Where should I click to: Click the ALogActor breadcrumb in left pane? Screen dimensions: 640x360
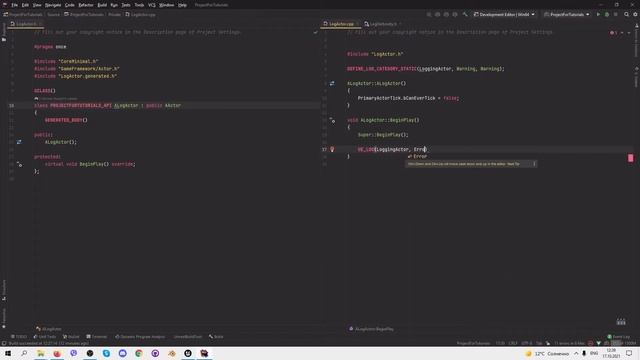pyautogui.click(x=49, y=329)
